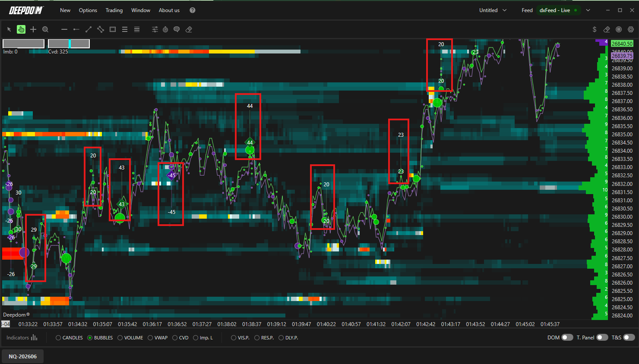Enable the VWAP indicator option
This screenshot has height=364, width=639.
coord(158,338)
